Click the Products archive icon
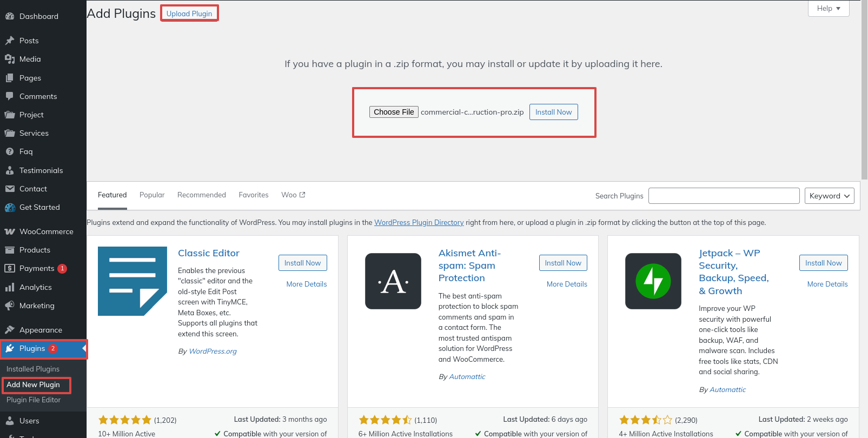The image size is (868, 438). (10, 250)
